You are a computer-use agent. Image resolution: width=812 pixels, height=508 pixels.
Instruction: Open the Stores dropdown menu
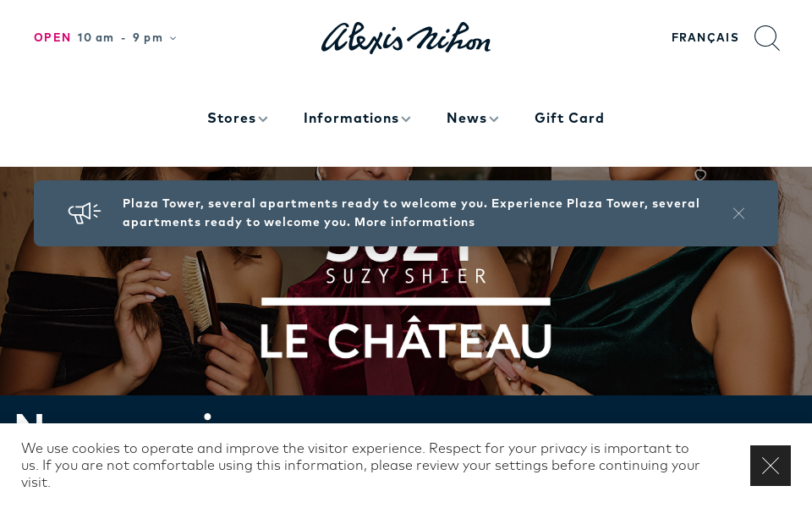pos(238,119)
